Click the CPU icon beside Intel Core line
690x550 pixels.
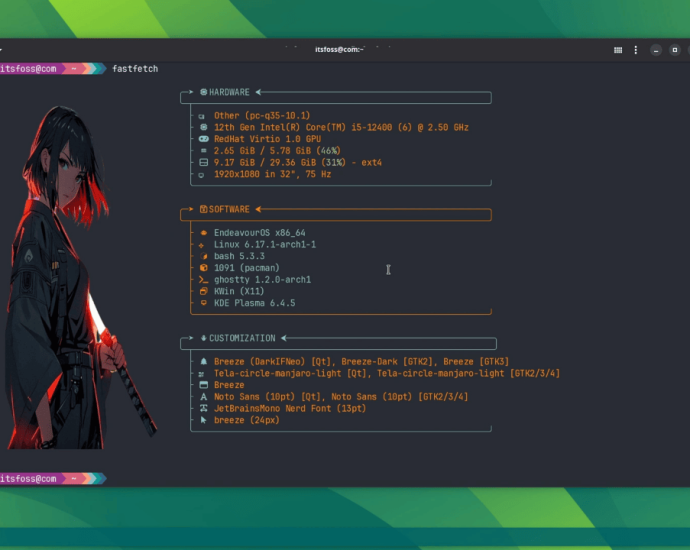[203, 127]
